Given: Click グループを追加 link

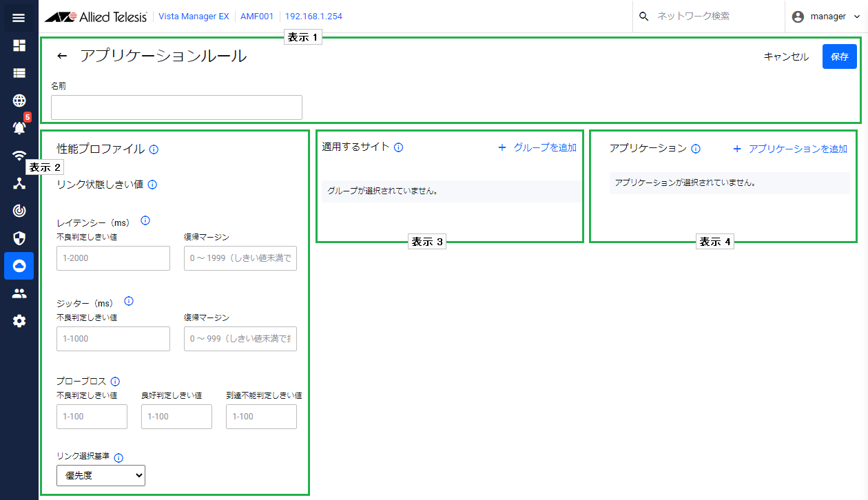Looking at the screenshot, I should (x=537, y=147).
